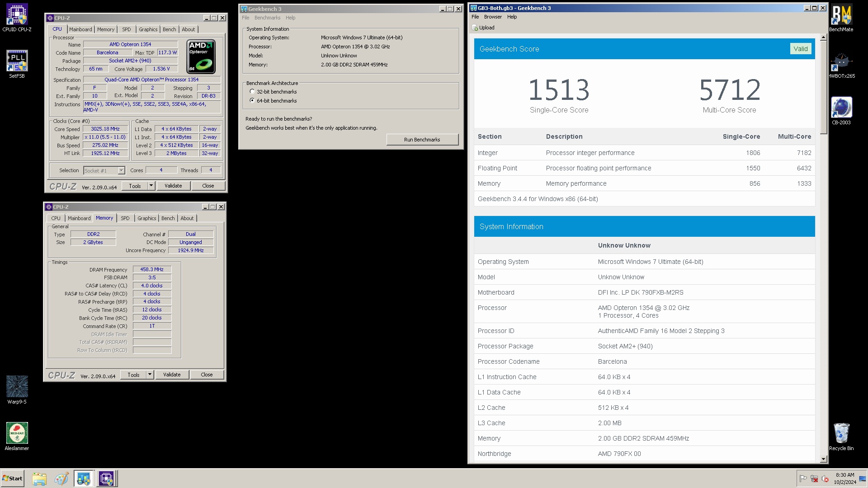This screenshot has width=868, height=488.
Task: Click the CAS# Latency value 4.0 clocks
Action: pos(152,286)
